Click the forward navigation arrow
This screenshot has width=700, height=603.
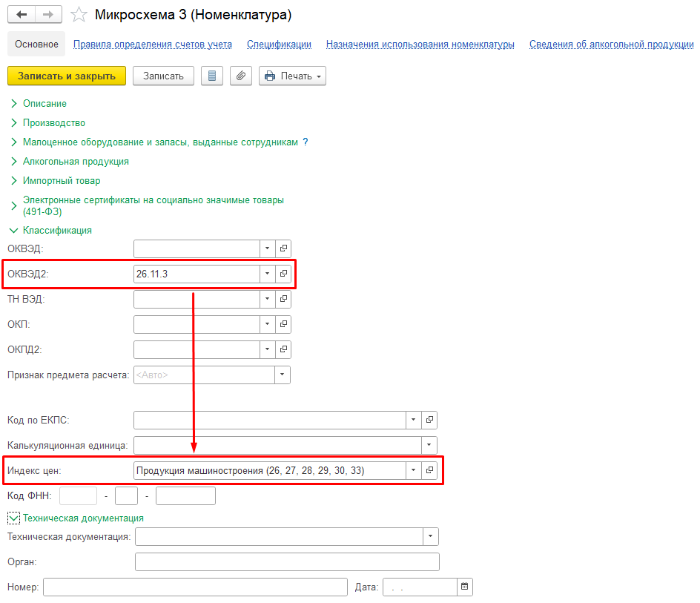point(48,15)
